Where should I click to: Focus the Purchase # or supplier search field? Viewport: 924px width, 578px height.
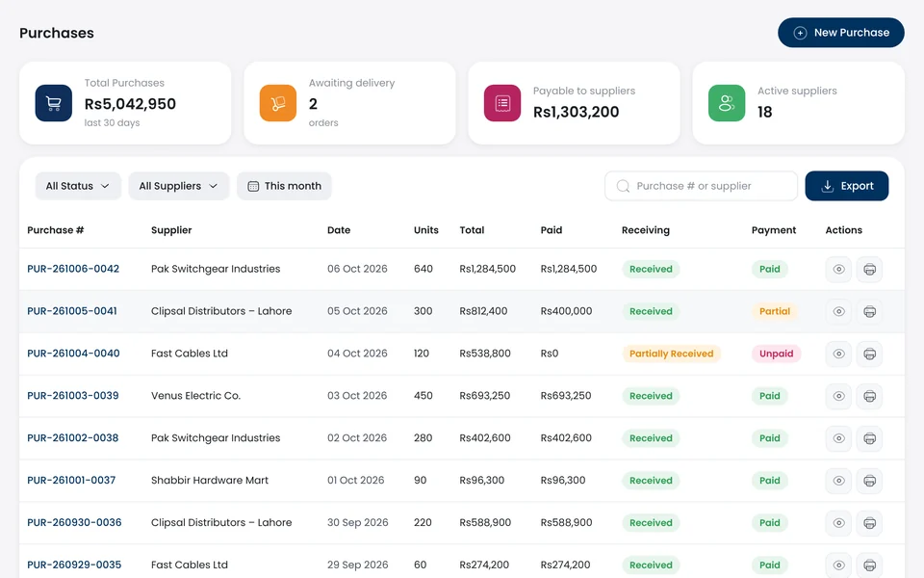click(x=702, y=186)
